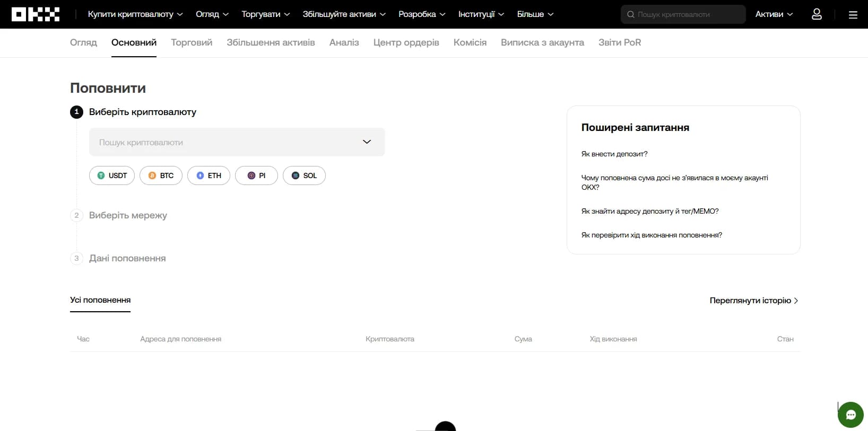The height and width of the screenshot is (431, 868).
Task: Open the Комісія tab
Action: coord(470,42)
